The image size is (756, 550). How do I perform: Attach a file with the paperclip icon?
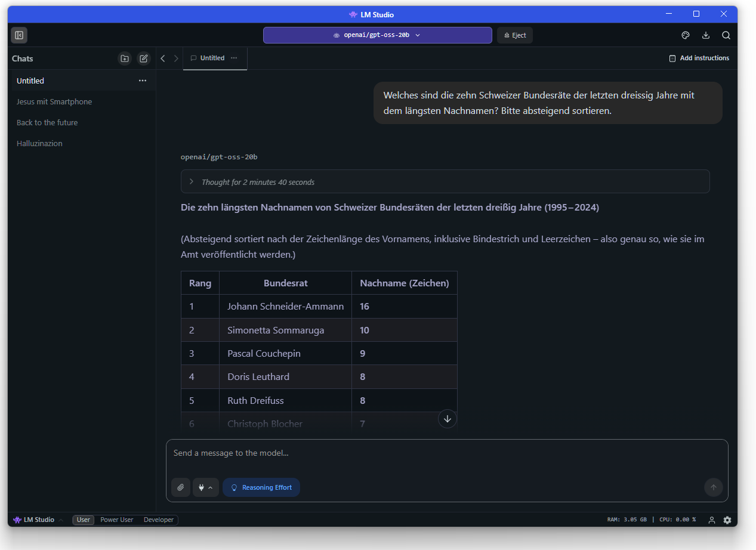point(181,487)
